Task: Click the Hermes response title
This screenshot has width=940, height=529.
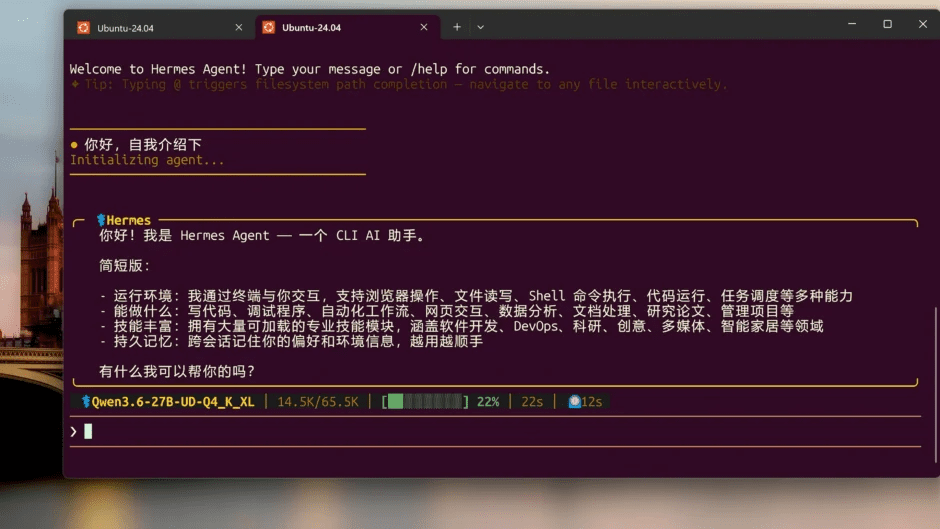Action: pyautogui.click(x=128, y=220)
